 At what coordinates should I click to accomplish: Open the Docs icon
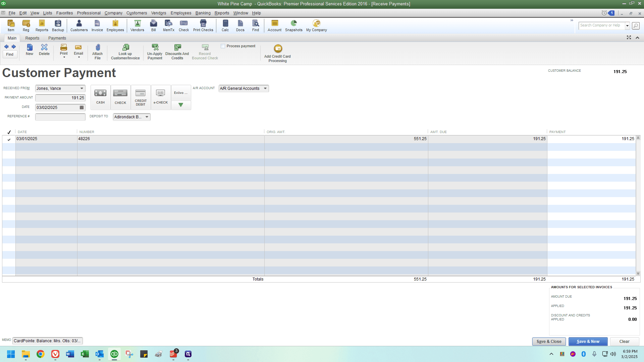[240, 25]
